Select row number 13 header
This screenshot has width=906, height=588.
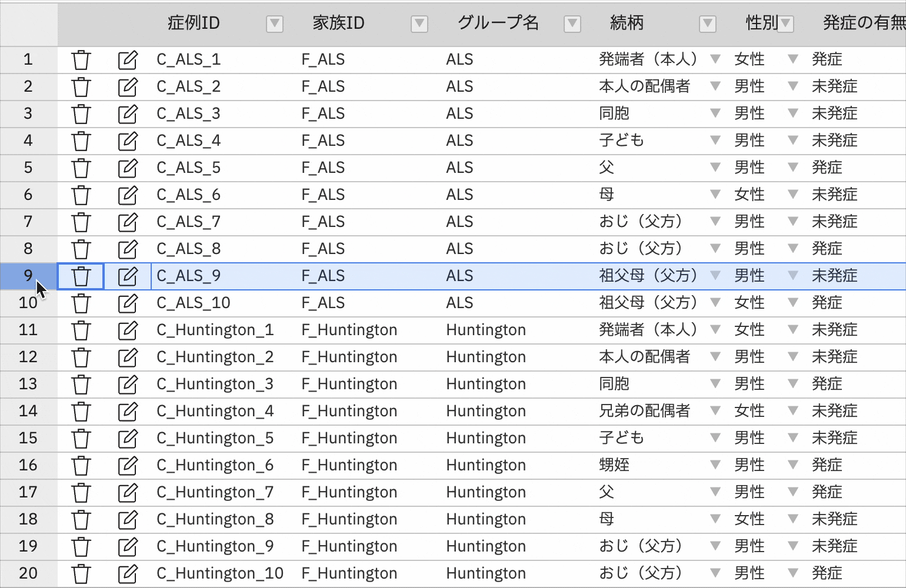click(x=28, y=384)
